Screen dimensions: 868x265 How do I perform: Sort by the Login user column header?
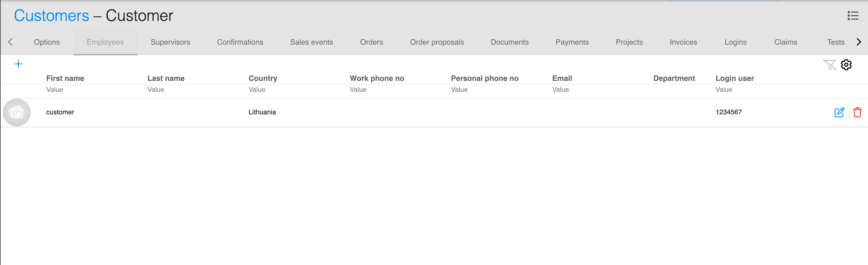[x=735, y=78]
